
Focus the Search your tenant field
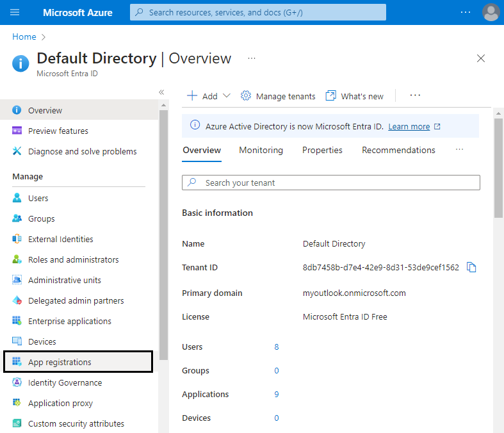tap(330, 183)
